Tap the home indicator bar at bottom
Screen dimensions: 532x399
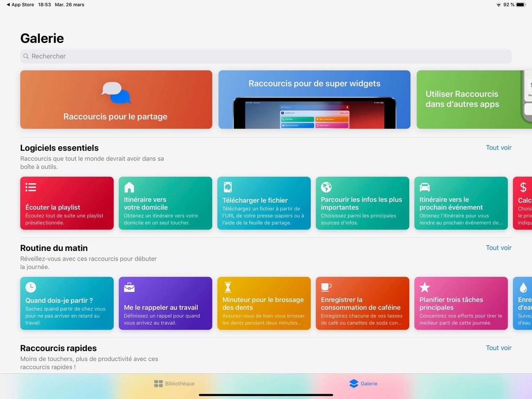pos(266,395)
